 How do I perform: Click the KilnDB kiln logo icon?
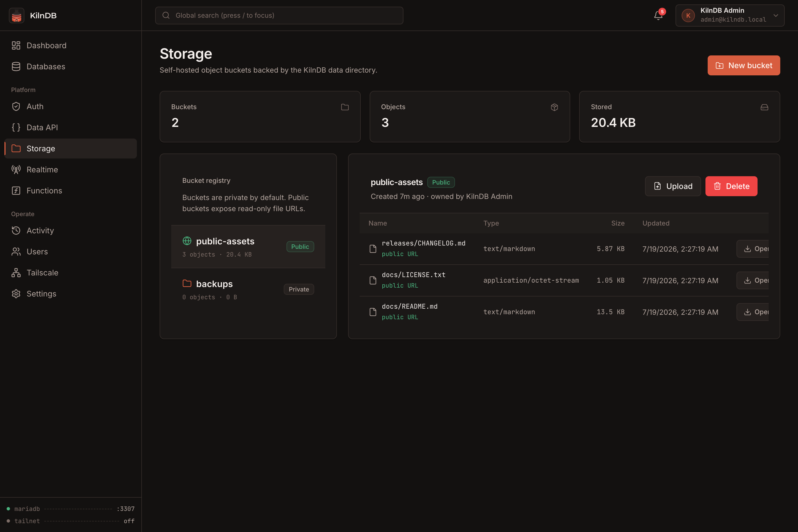tap(16, 16)
